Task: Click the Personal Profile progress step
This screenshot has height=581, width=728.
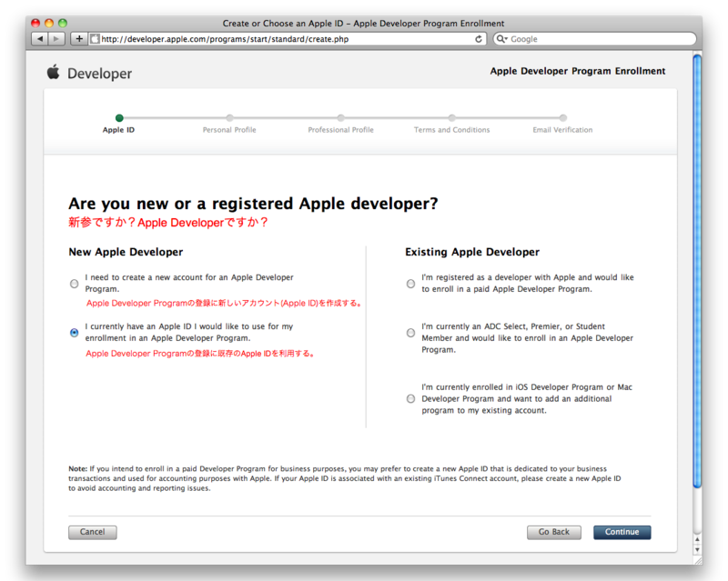Action: tap(229, 124)
